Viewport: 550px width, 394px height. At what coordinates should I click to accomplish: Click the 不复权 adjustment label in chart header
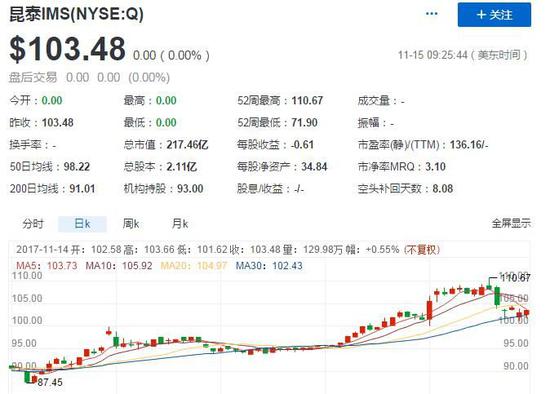(422, 250)
